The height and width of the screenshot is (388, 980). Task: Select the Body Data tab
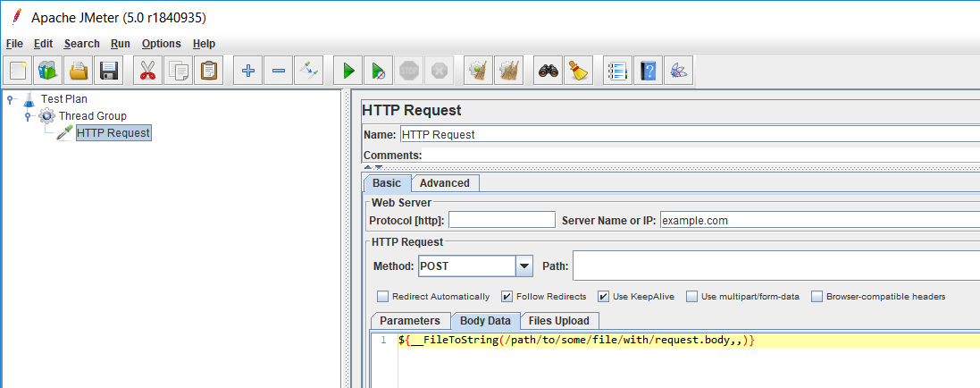pyautogui.click(x=486, y=320)
